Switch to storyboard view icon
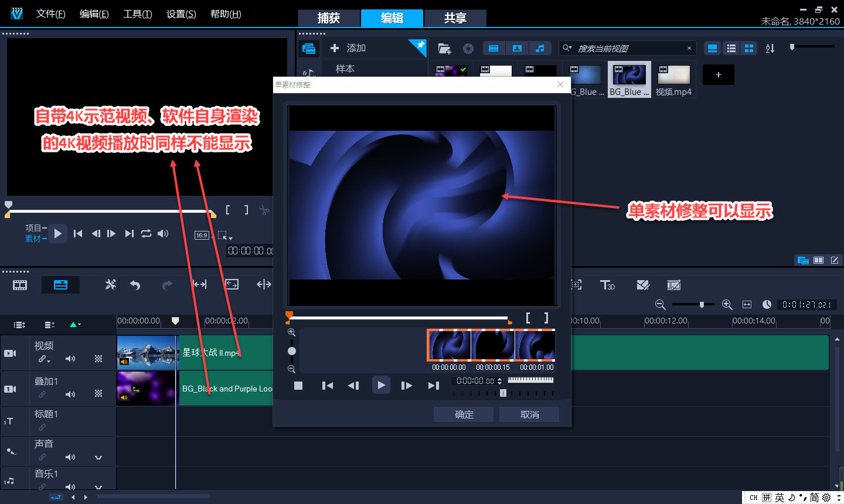The height and width of the screenshot is (504, 844). coord(20,285)
